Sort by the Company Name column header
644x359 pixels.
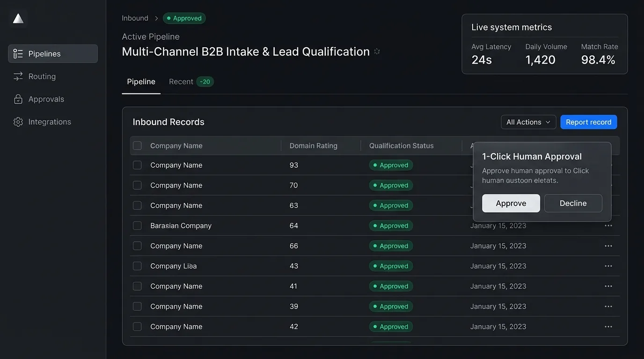coord(176,146)
